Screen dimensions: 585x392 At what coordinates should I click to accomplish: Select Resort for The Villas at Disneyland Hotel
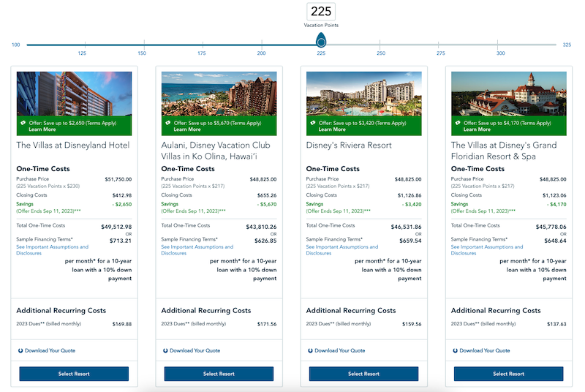click(x=74, y=374)
